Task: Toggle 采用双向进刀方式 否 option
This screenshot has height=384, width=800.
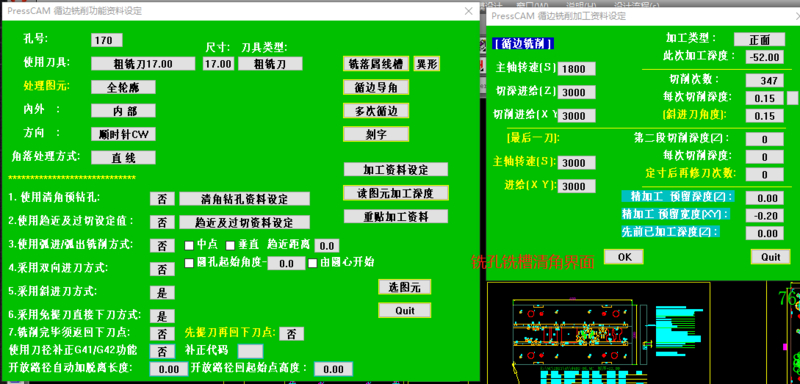Action: [162, 269]
